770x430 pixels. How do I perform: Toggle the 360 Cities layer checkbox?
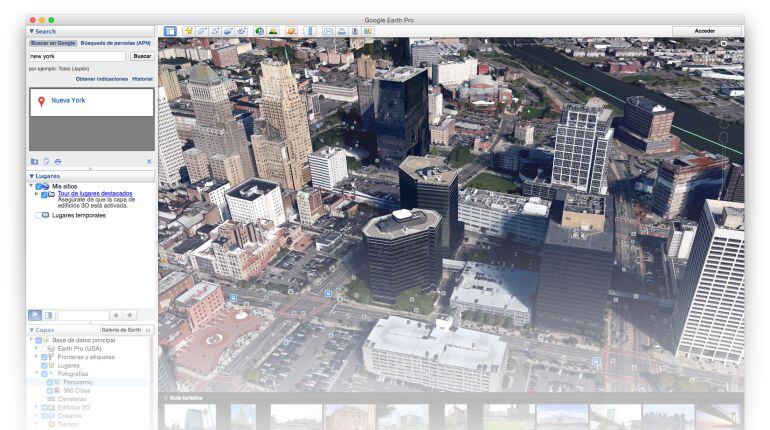point(50,391)
